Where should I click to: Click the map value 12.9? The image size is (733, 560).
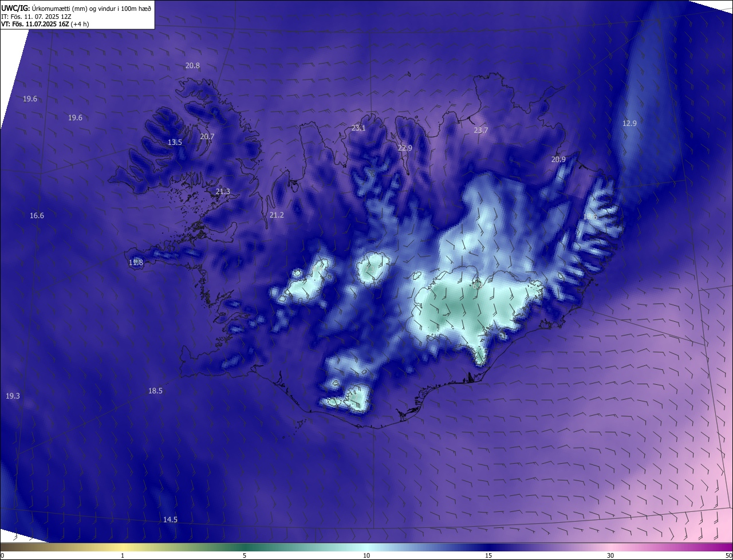[x=629, y=124]
